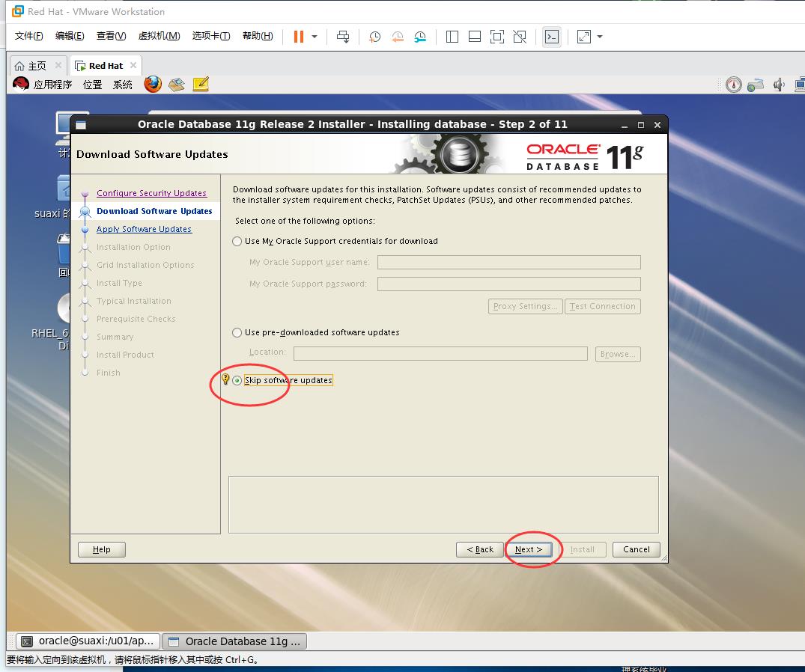Viewport: 805px width, 672px height.
Task: Click the revert to snapshot icon
Action: pyautogui.click(x=398, y=37)
